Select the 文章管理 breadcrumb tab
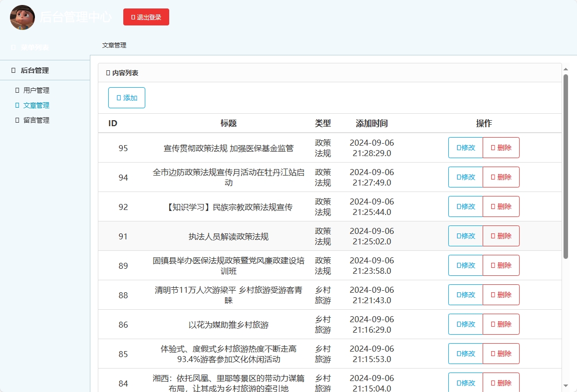This screenshot has height=392, width=577. [113, 45]
